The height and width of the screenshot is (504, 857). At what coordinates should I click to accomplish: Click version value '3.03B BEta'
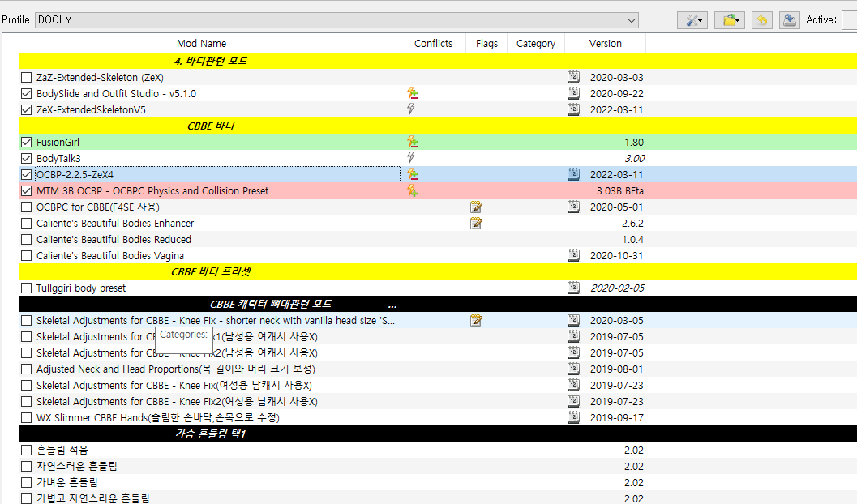click(619, 190)
